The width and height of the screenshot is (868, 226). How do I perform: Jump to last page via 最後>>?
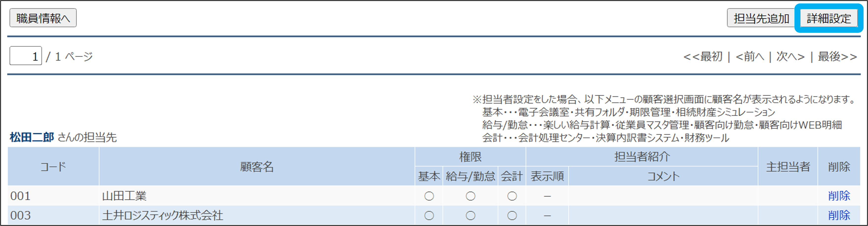[837, 57]
